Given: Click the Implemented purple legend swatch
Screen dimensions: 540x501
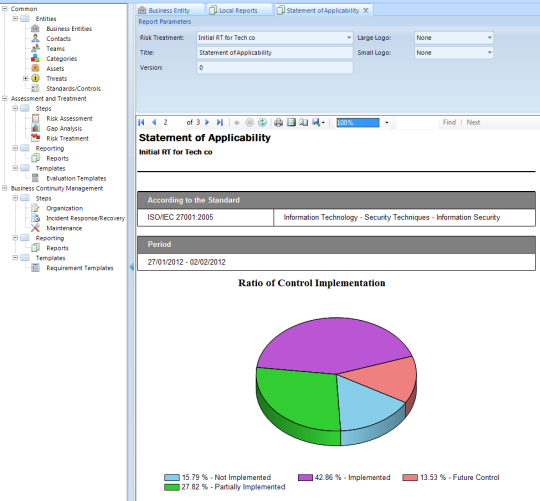Looking at the screenshot, I should pyautogui.click(x=305, y=478).
